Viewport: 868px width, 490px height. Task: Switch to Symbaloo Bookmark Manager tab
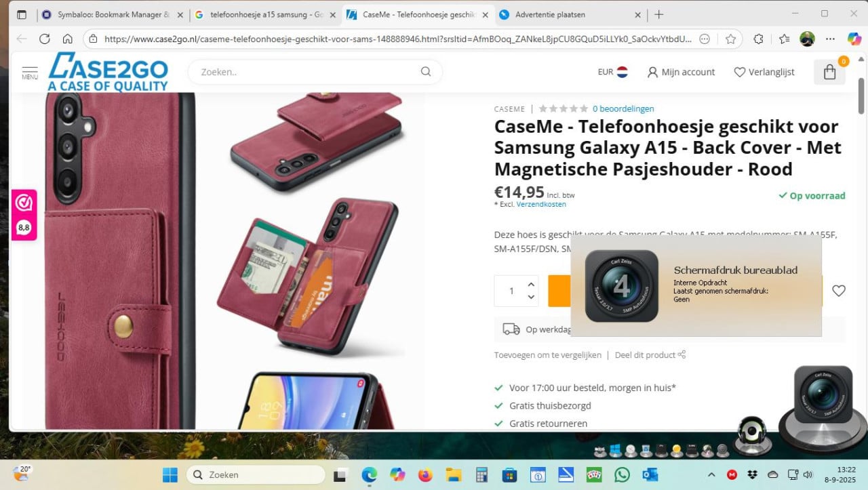click(x=112, y=14)
